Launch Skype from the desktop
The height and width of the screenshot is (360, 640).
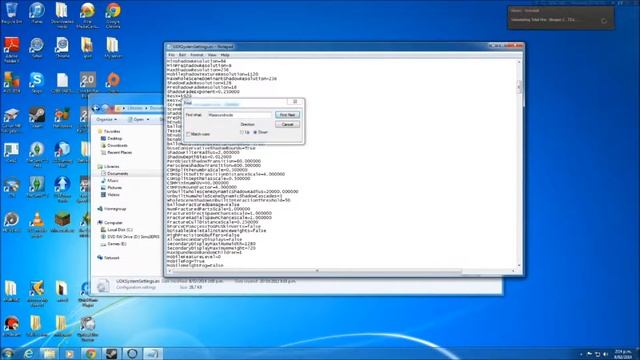(x=37, y=82)
